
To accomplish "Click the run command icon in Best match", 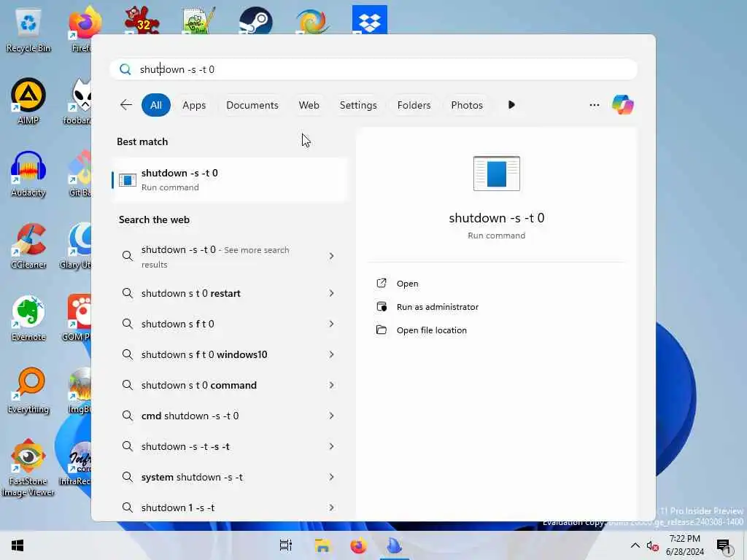I will click(x=128, y=180).
